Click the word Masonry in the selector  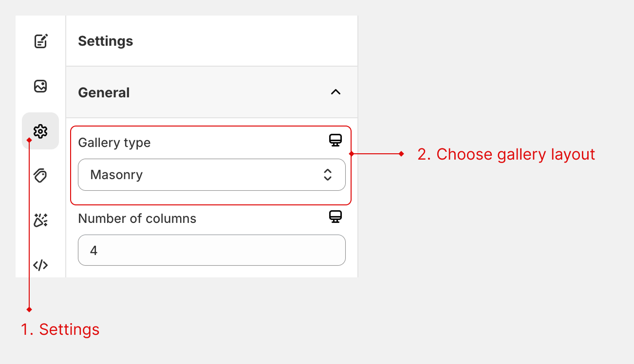pos(116,175)
